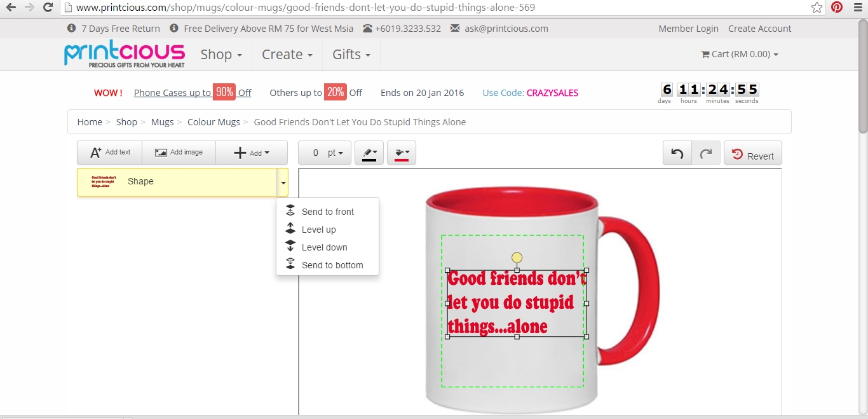This screenshot has height=419, width=868.
Task: Go forward with the browser forward arrow
Action: [x=29, y=8]
